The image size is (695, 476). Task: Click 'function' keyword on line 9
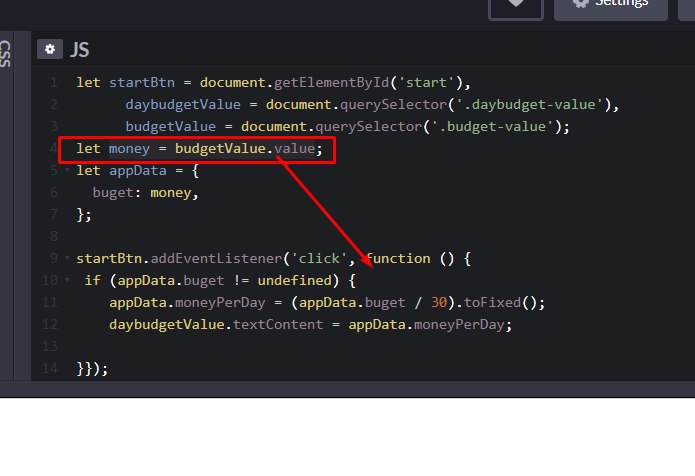(x=398, y=258)
